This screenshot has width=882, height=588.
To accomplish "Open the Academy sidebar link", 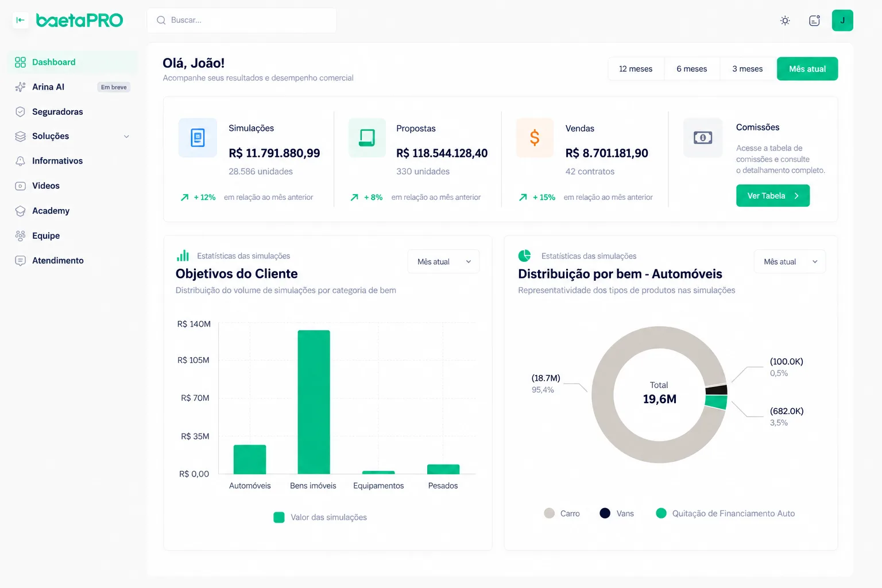I will tap(51, 211).
